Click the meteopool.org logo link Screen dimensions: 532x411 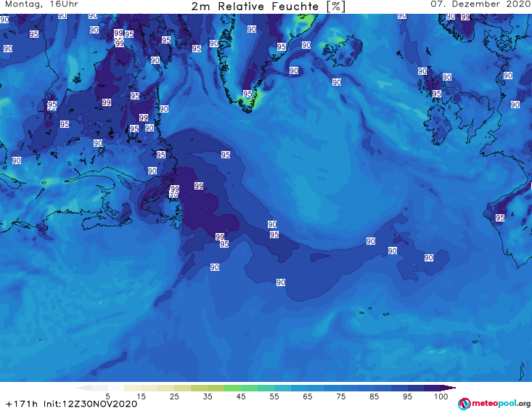pos(494,404)
